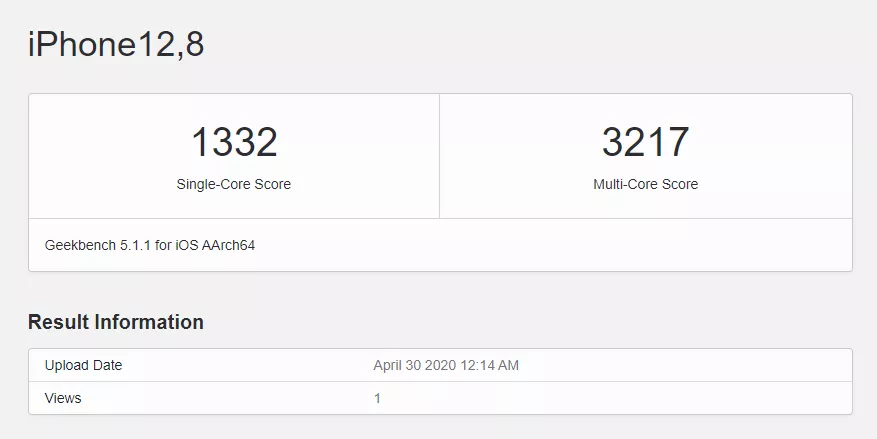
Task: Click the views count value 1
Action: [377, 398]
